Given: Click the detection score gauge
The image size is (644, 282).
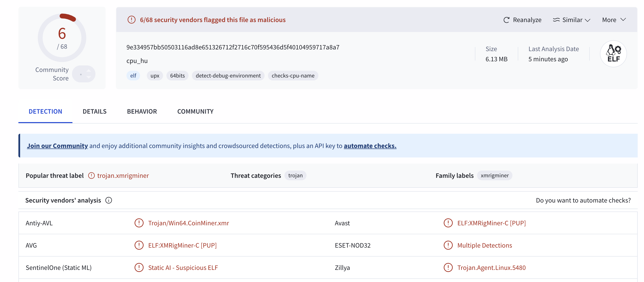Looking at the screenshot, I should (62, 38).
